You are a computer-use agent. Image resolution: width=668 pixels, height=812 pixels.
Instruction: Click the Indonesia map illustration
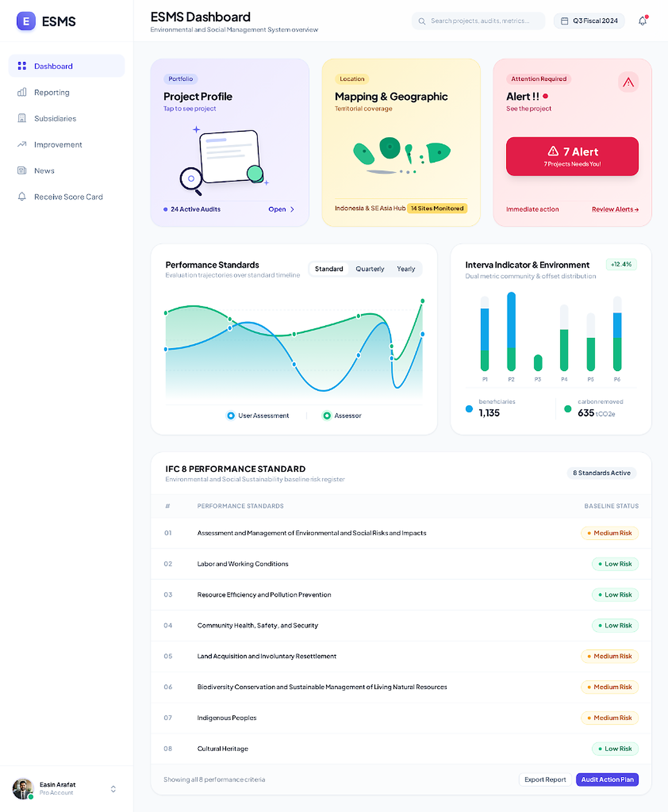point(401,155)
